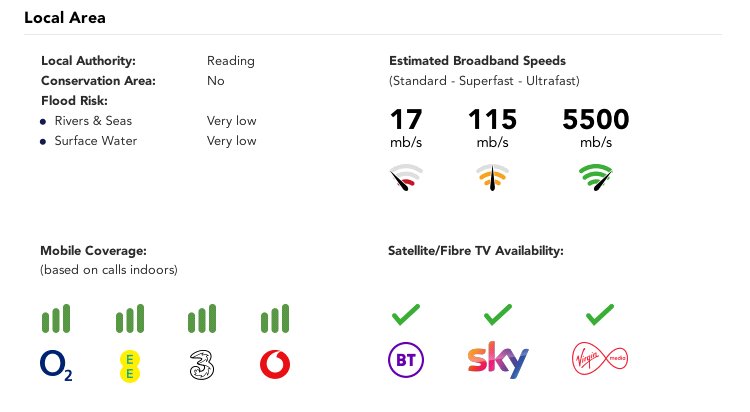Click the Rivers & Seas flood risk row

[x=148, y=121]
